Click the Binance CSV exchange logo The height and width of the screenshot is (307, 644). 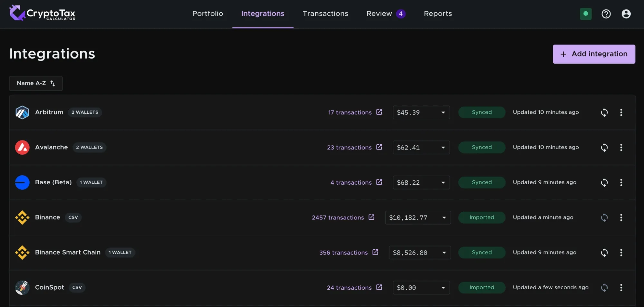point(22,217)
